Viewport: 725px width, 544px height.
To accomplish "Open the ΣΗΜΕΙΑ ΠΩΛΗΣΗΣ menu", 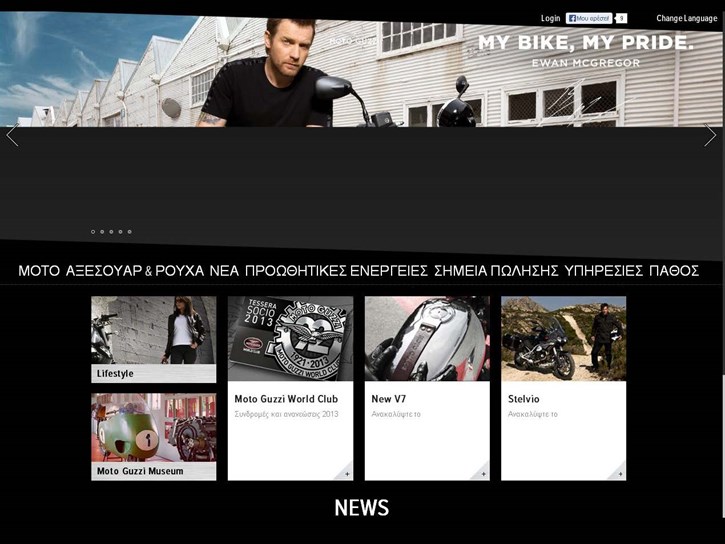I will point(496,271).
